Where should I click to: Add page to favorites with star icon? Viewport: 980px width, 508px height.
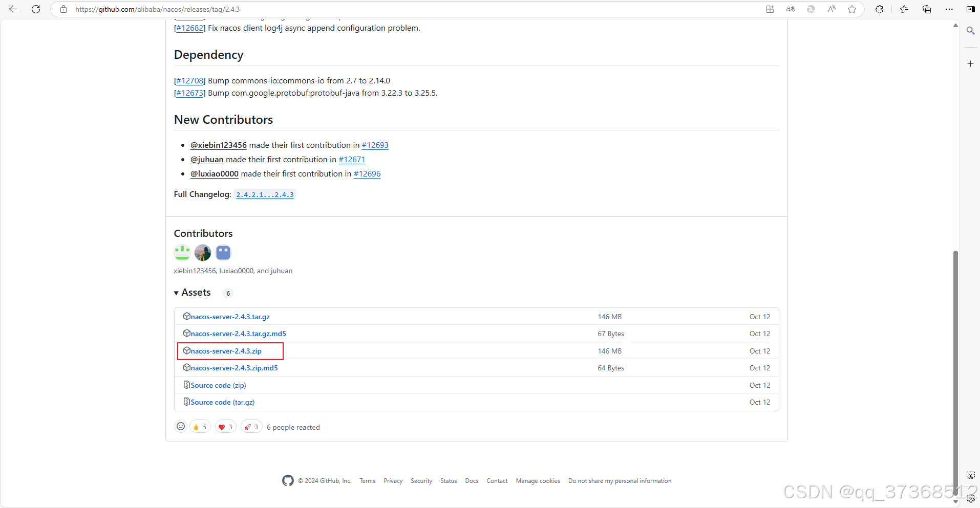(x=852, y=9)
